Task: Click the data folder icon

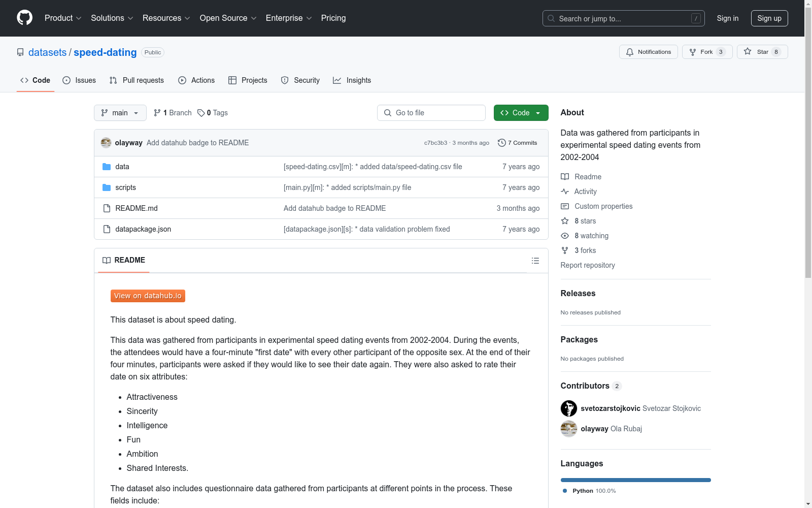Action: (107, 167)
